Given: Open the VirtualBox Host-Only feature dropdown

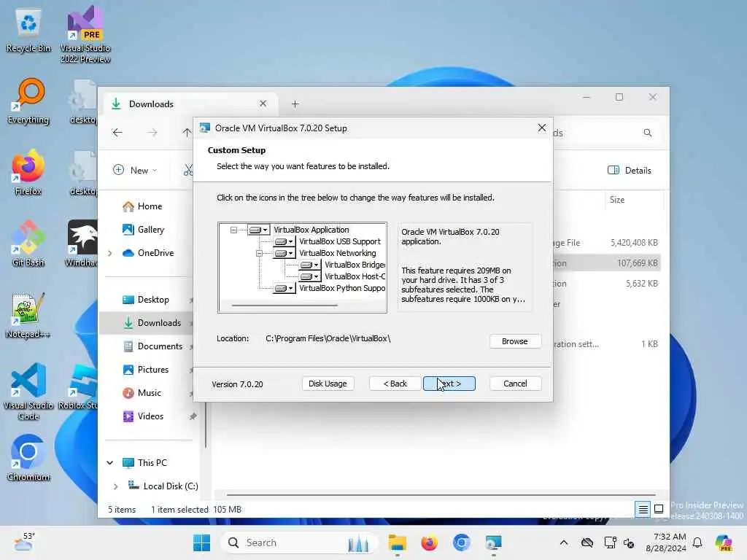Looking at the screenshot, I should pos(309,276).
